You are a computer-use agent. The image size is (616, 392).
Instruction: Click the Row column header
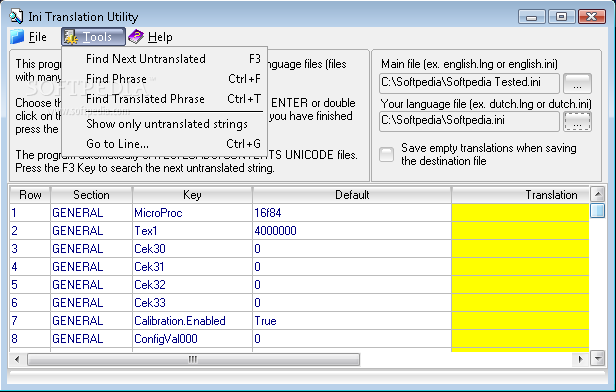(30, 195)
